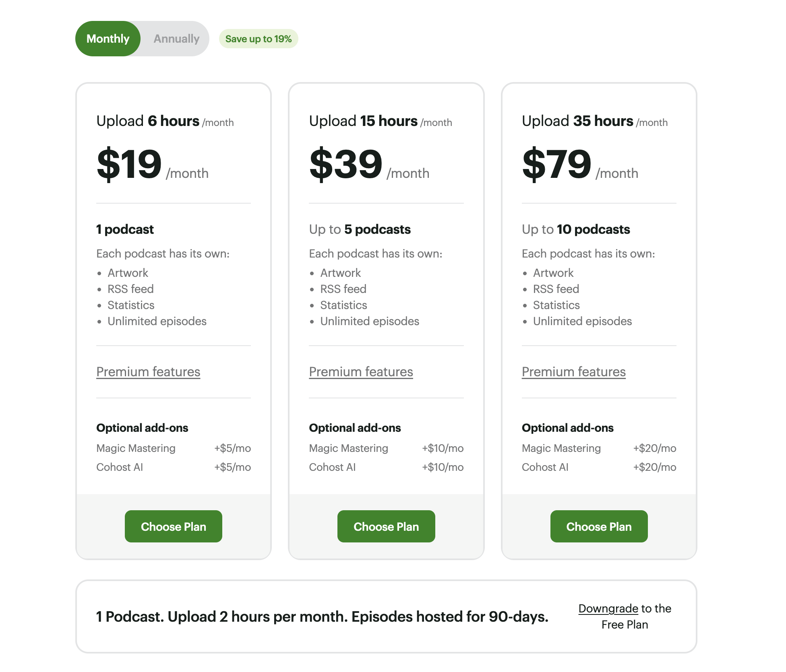This screenshot has height=672, width=786.
Task: Expand Premium features in the $19 plan
Action: coord(148,372)
